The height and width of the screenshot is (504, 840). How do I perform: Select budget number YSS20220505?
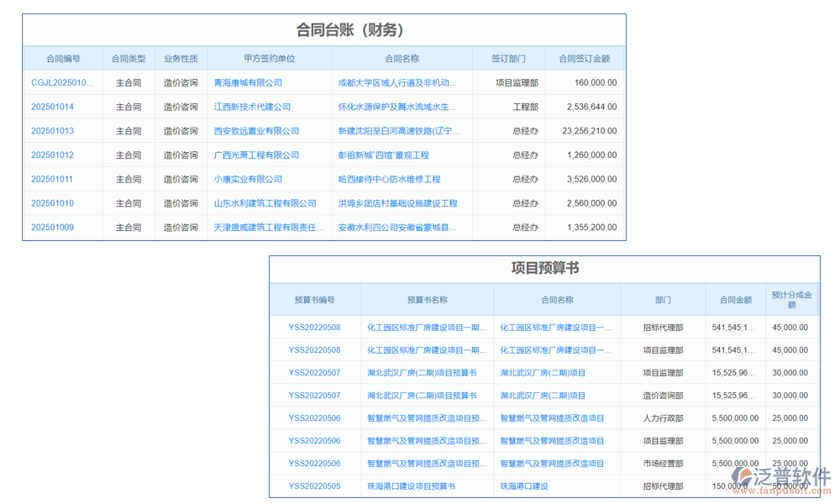[x=314, y=486]
